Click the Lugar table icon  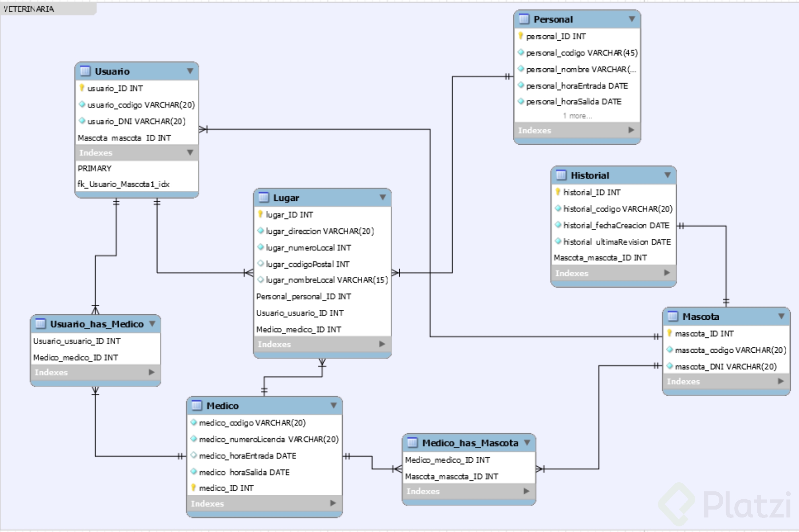(263, 197)
